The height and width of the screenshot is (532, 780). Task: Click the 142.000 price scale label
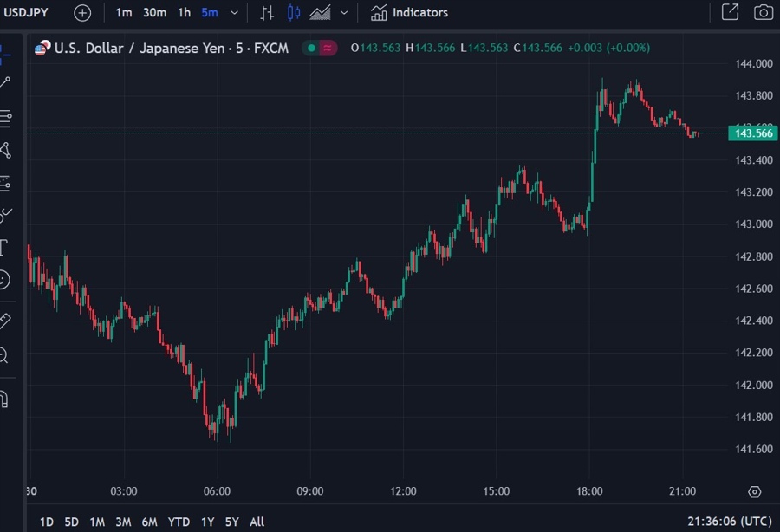[754, 385]
